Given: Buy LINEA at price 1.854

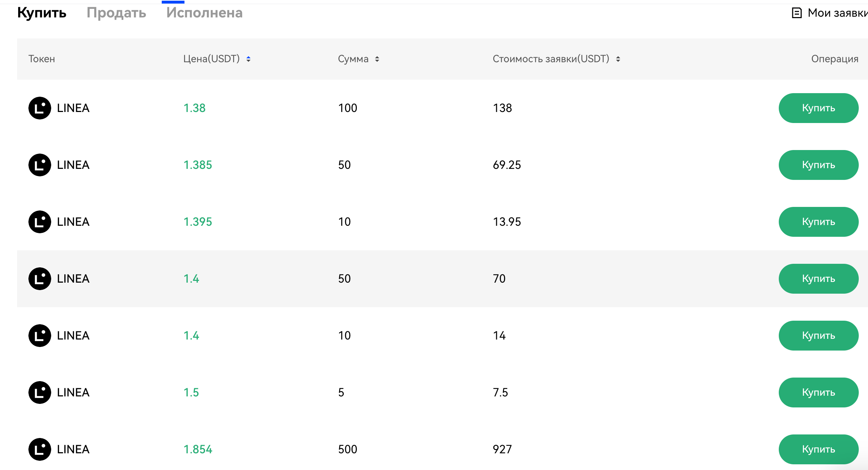Looking at the screenshot, I should pyautogui.click(x=819, y=449).
